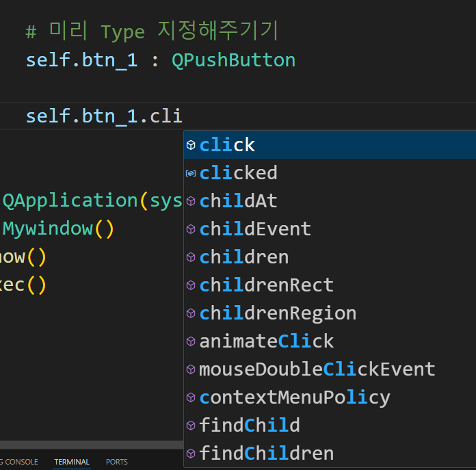
Task: Choose children method suggestion
Action: click(330, 257)
